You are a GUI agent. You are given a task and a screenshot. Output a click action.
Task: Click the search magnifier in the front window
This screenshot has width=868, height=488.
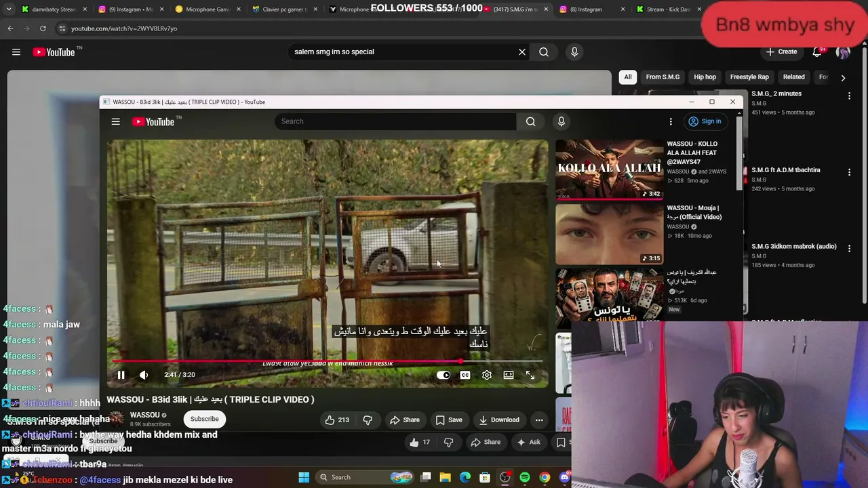[x=531, y=121]
